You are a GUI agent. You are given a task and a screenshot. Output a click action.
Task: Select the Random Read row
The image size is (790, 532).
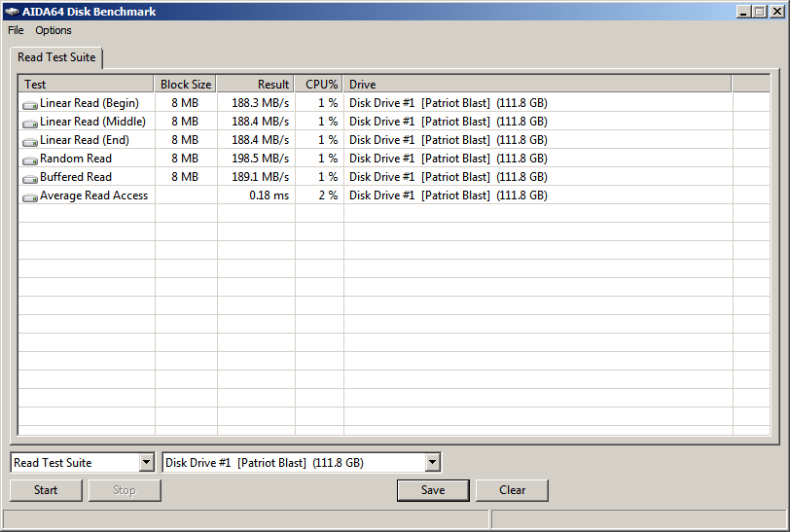click(394, 159)
